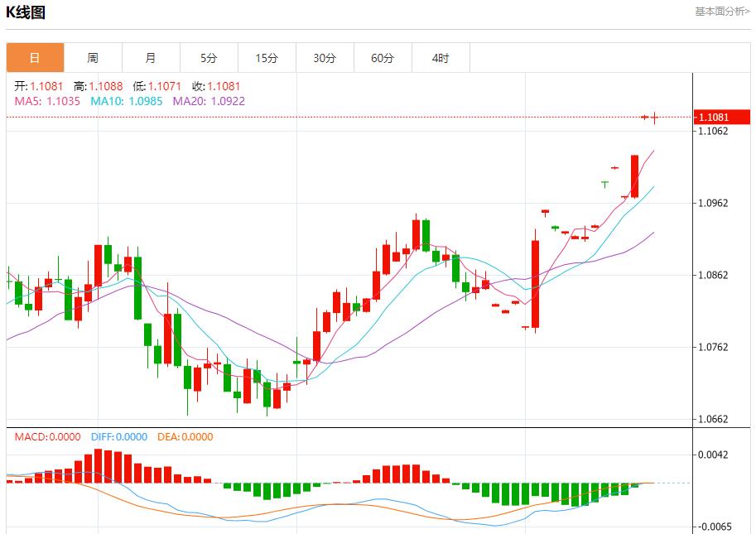Select the 30分 interval tab

click(325, 58)
